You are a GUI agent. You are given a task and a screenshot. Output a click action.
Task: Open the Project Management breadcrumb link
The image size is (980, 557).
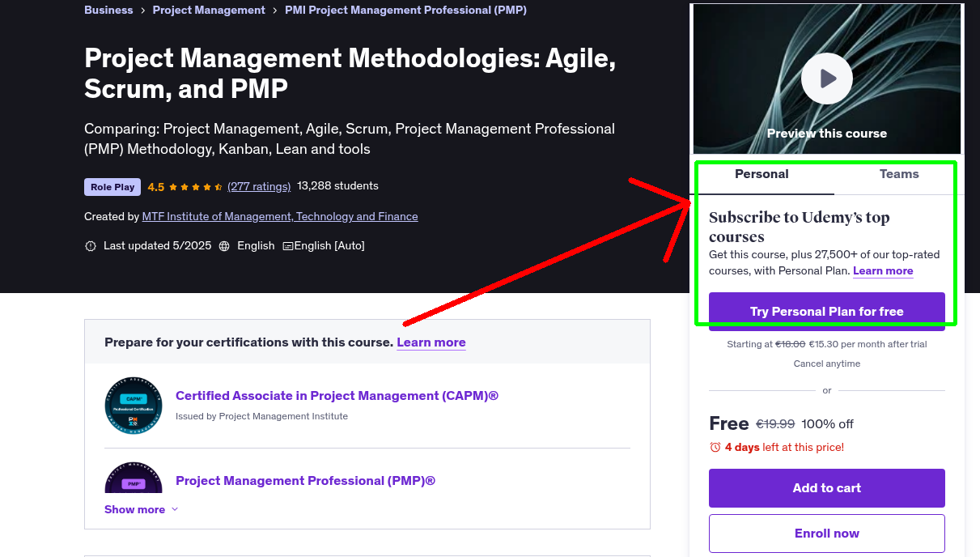[209, 11]
